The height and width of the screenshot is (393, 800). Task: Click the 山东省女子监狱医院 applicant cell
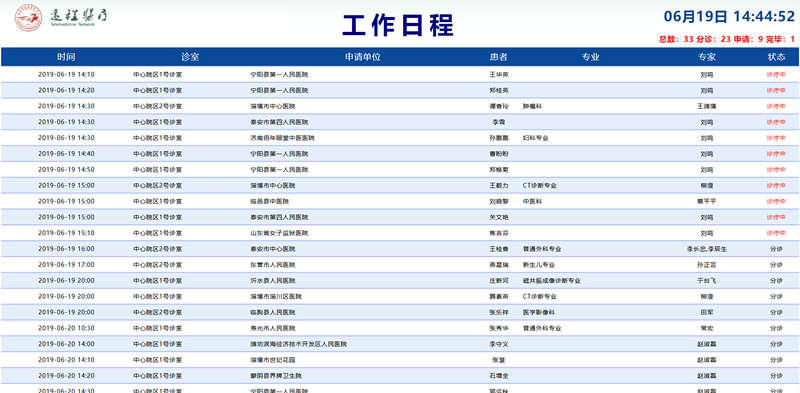tap(279, 233)
